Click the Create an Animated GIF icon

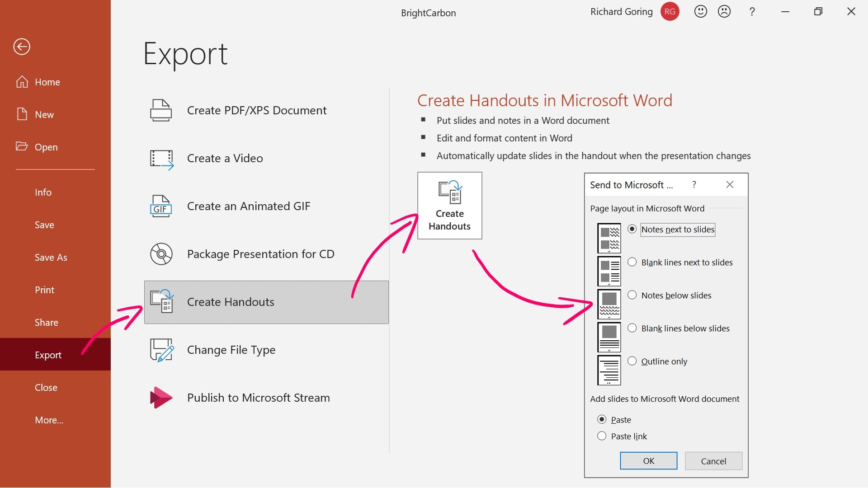[x=160, y=206]
